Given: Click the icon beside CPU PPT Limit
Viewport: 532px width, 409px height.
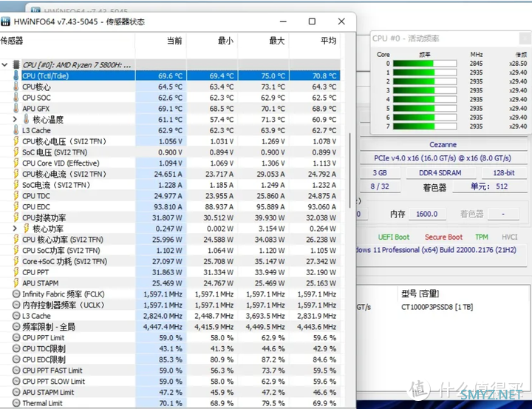Looking at the screenshot, I should click(x=16, y=338).
